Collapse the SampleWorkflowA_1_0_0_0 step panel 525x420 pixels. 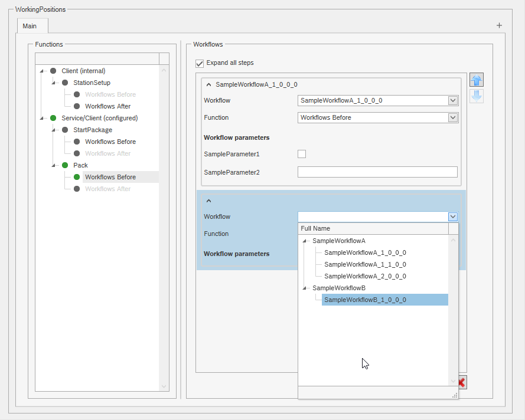[x=208, y=84]
